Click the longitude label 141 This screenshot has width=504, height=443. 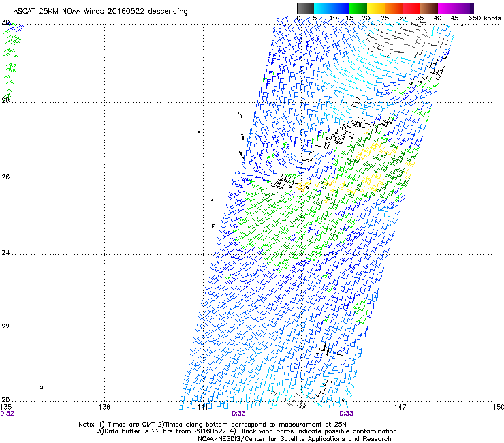click(x=202, y=407)
